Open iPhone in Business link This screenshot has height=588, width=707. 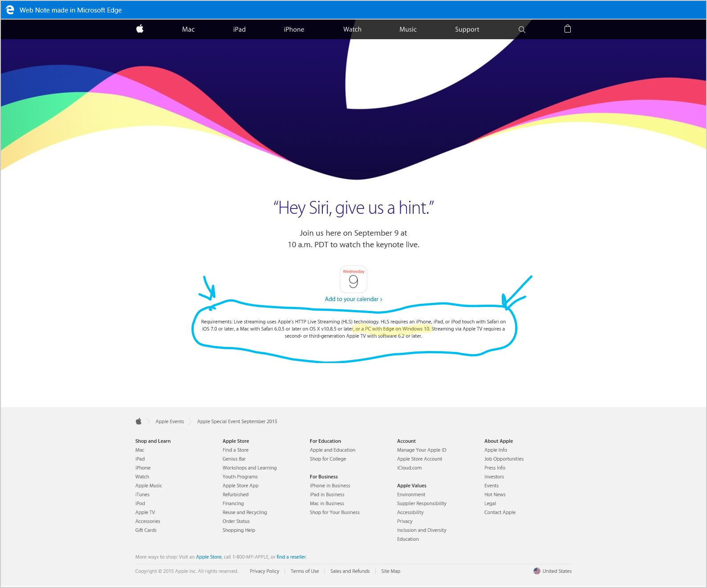[330, 486]
